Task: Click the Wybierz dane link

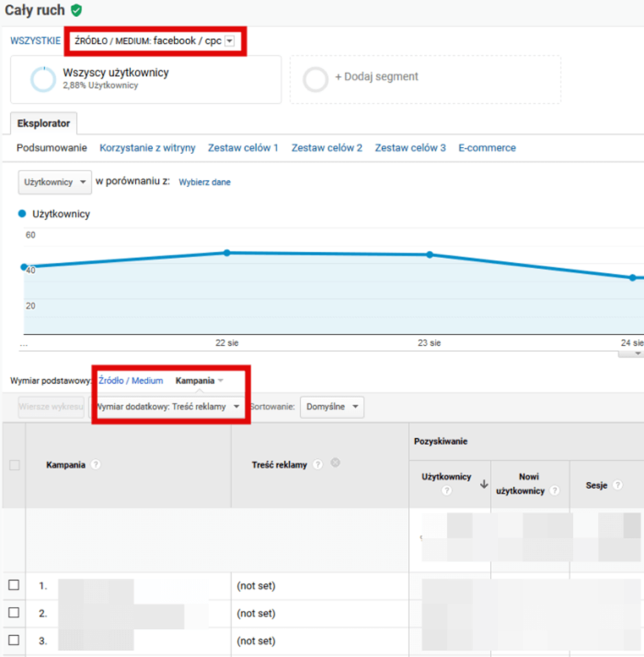Action: pyautogui.click(x=205, y=182)
